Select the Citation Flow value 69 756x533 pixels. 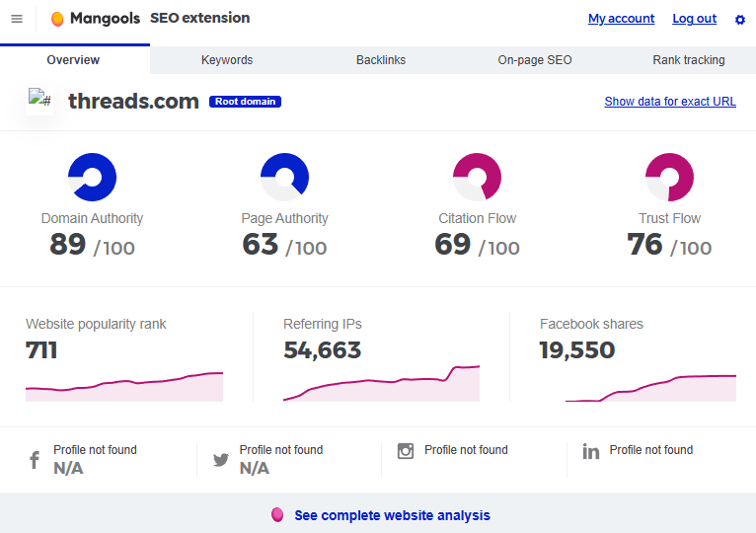(452, 244)
